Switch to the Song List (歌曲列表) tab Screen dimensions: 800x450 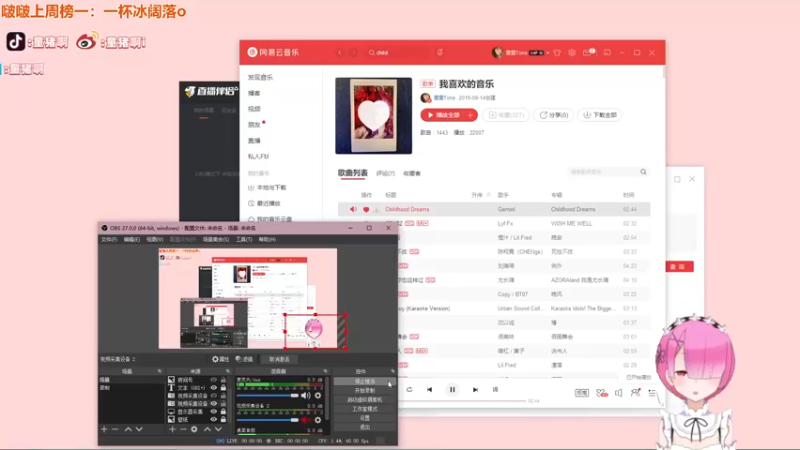click(x=353, y=173)
